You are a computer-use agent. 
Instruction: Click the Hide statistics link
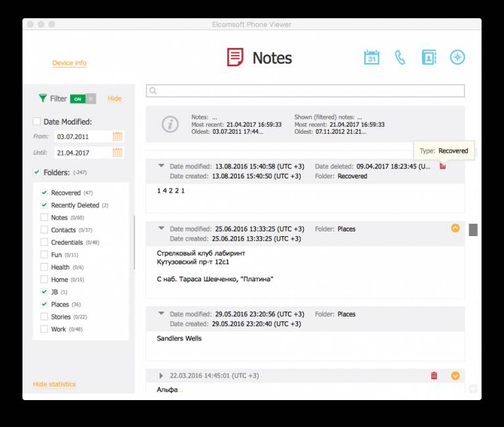(x=54, y=384)
